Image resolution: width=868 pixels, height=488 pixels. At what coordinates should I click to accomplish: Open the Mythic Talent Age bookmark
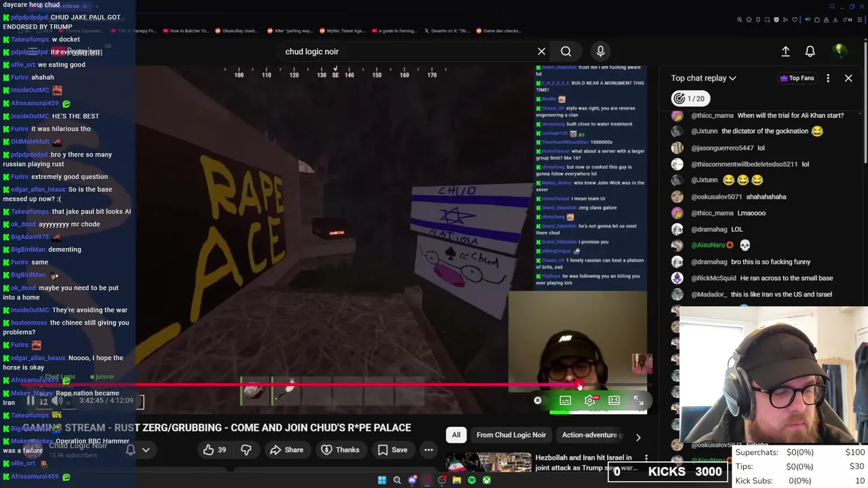pos(342,30)
